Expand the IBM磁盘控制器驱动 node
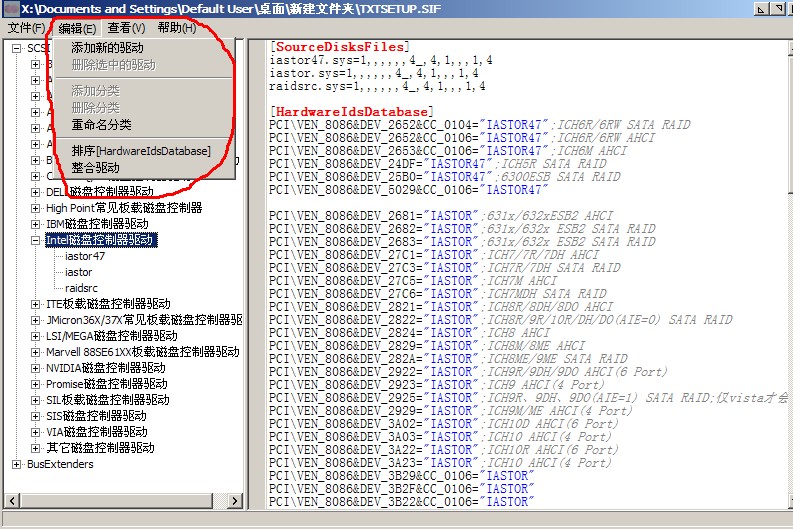The height and width of the screenshot is (529, 793). click(x=35, y=224)
